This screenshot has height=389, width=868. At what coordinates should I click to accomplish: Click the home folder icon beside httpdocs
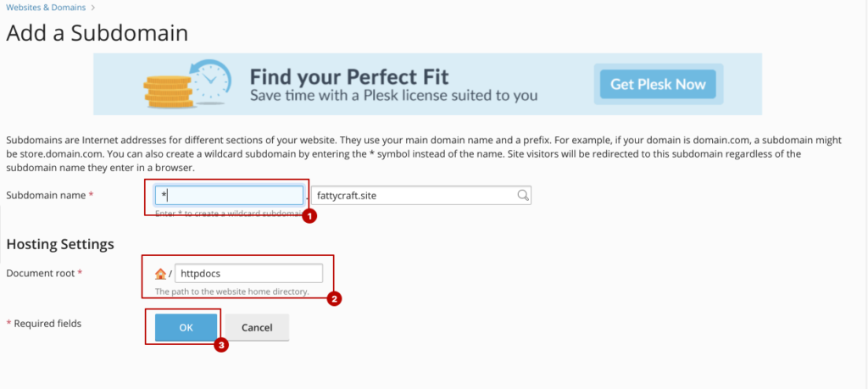click(x=160, y=274)
